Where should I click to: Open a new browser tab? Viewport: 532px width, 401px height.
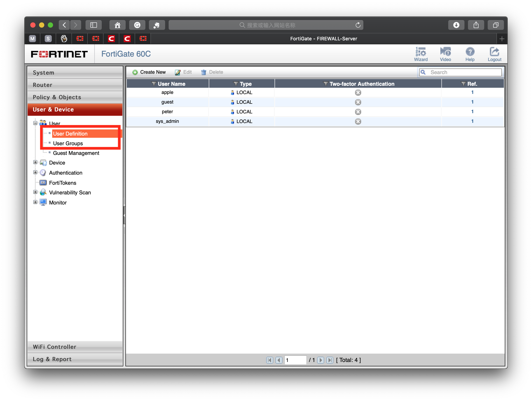coord(502,39)
